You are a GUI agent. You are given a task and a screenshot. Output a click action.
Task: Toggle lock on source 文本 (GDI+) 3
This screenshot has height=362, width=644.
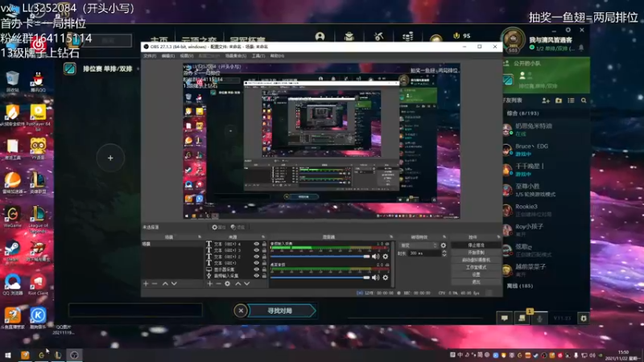click(264, 250)
